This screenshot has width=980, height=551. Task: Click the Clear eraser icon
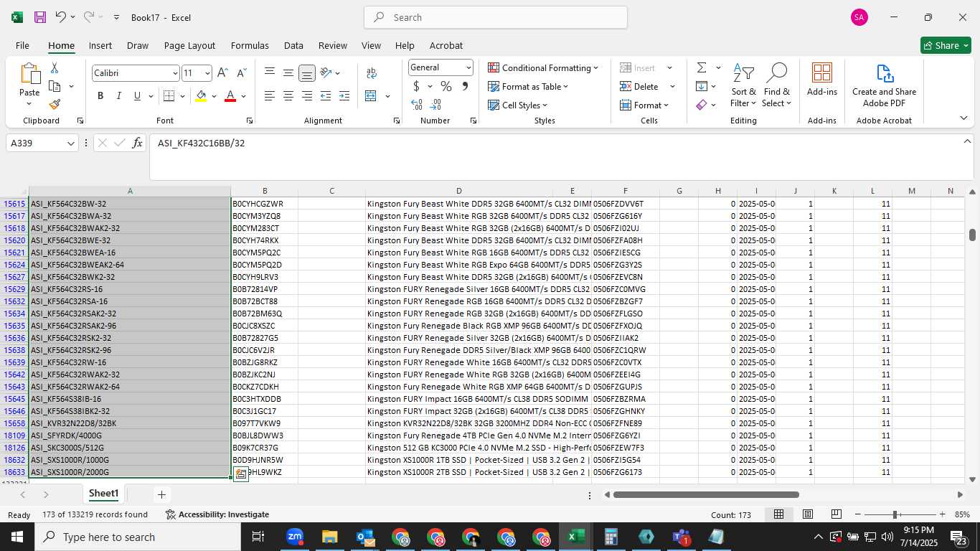(x=702, y=105)
